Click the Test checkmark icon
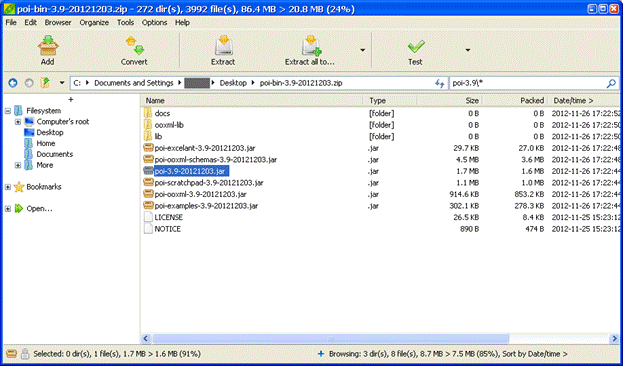This screenshot has width=623, height=366. click(416, 46)
